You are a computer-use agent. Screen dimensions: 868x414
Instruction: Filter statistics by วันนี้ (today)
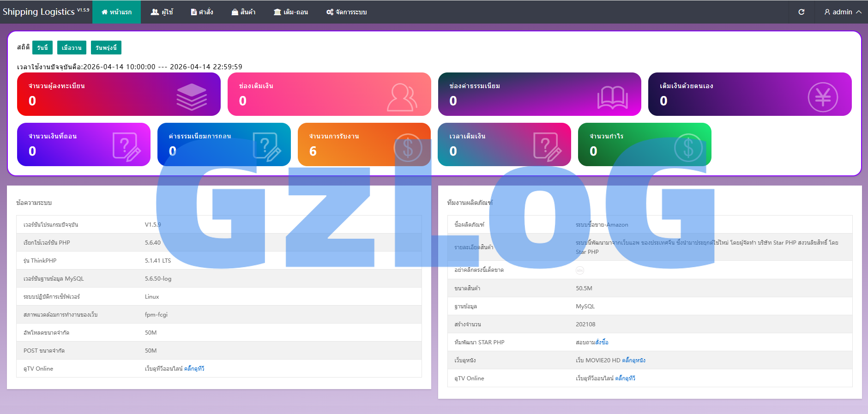point(42,48)
